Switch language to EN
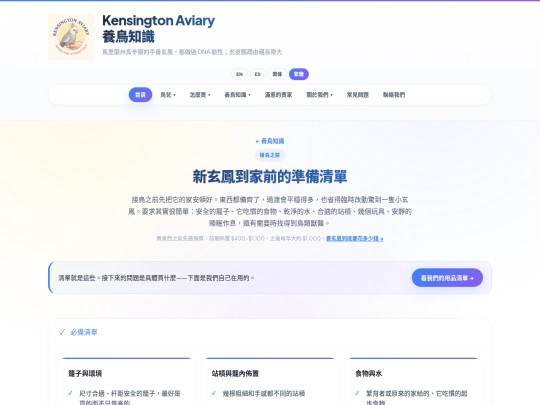The width and height of the screenshot is (540, 405). (239, 74)
